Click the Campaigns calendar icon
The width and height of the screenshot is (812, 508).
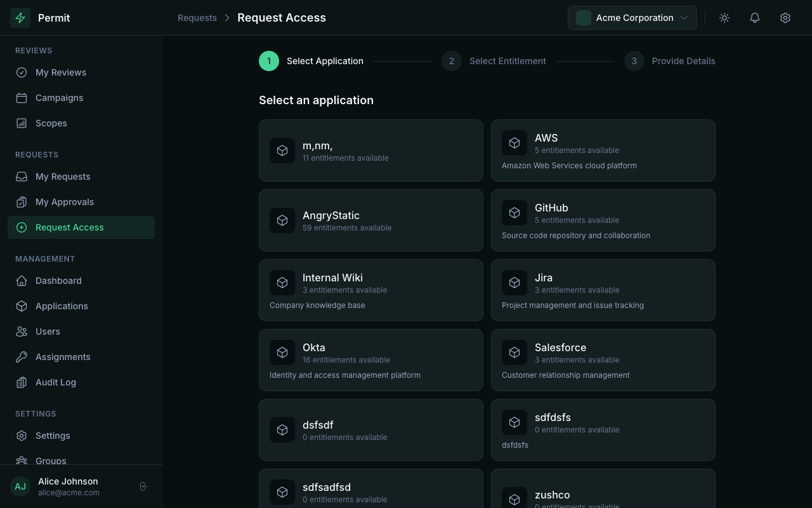pyautogui.click(x=22, y=98)
